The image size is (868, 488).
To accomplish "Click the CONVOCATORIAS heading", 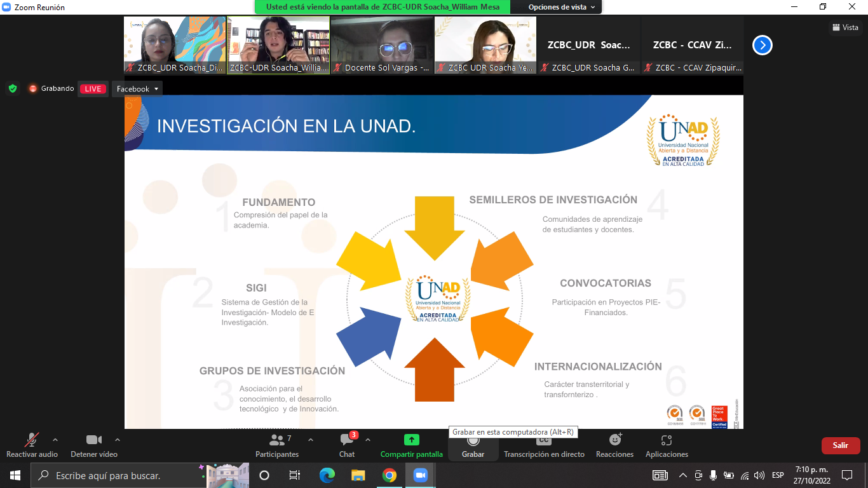I will point(605,283).
